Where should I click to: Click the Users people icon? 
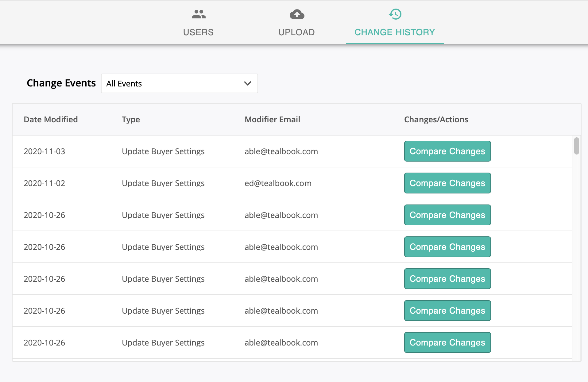[x=199, y=14]
